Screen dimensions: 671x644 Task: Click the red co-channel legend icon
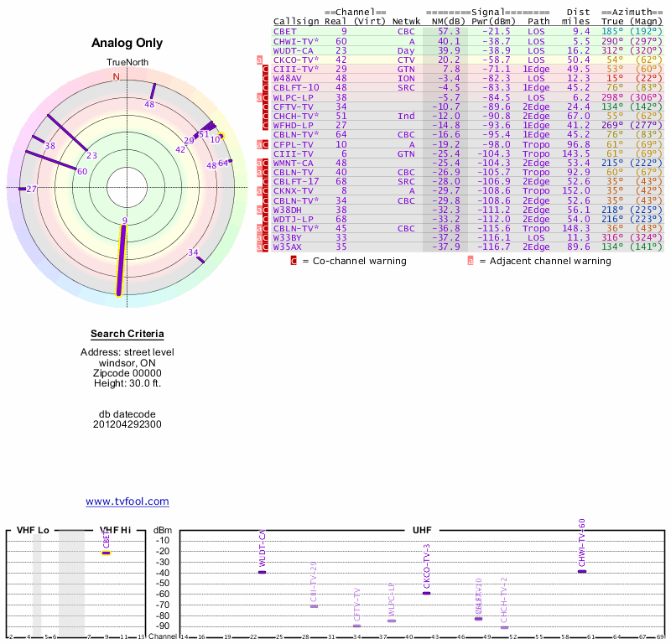tap(294, 261)
